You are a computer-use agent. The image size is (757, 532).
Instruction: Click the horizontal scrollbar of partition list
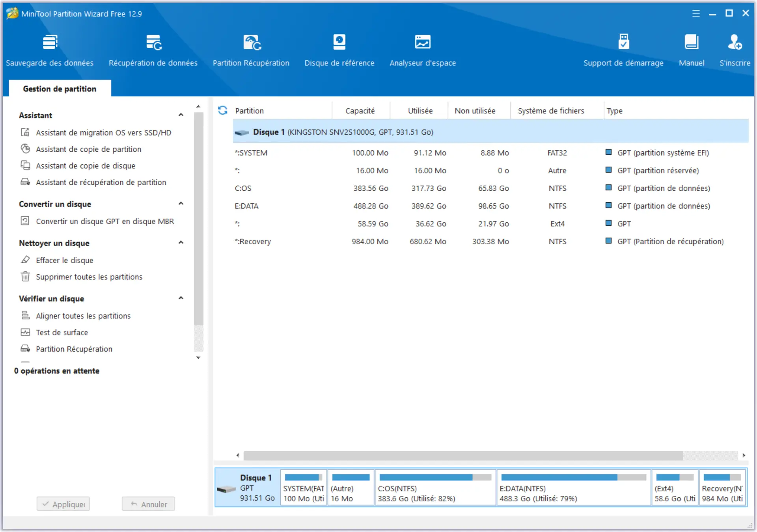(463, 456)
